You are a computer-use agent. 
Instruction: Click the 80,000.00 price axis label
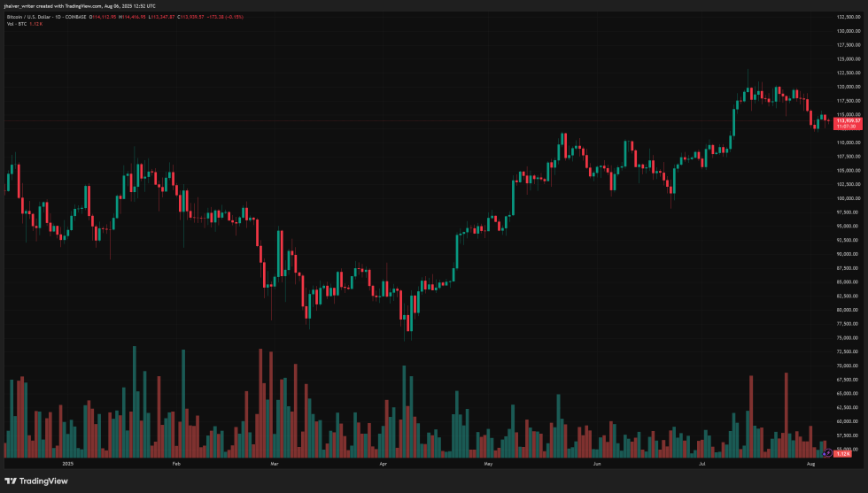coord(849,310)
